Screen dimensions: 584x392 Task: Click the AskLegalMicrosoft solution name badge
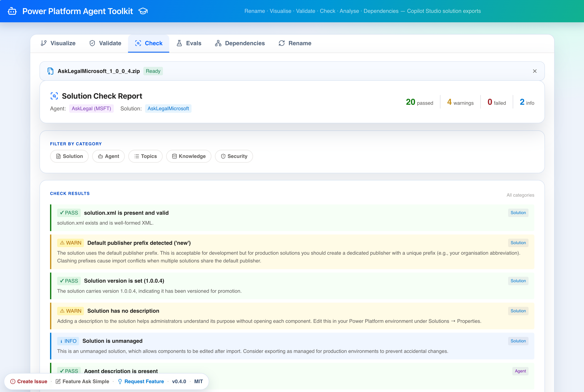click(x=168, y=109)
